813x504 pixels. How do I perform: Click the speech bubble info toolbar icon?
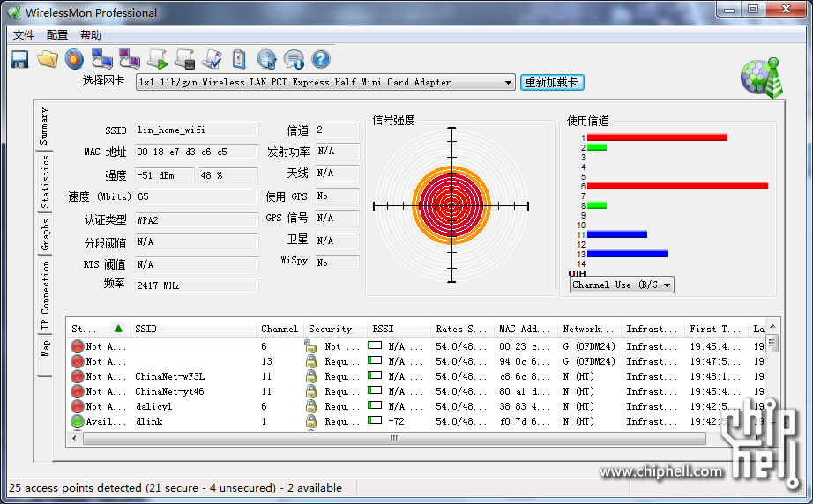click(x=294, y=60)
